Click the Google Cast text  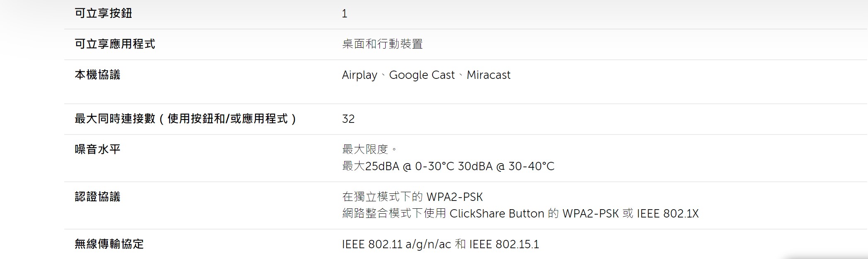[x=422, y=75]
